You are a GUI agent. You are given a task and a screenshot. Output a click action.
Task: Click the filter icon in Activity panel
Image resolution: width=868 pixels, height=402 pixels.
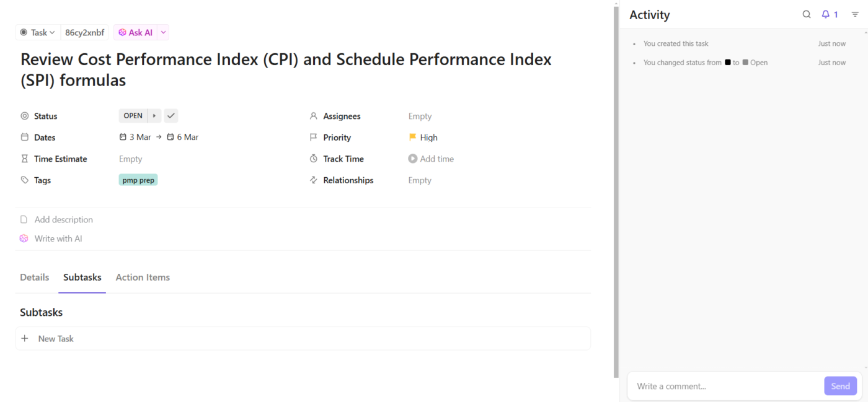[x=855, y=14]
